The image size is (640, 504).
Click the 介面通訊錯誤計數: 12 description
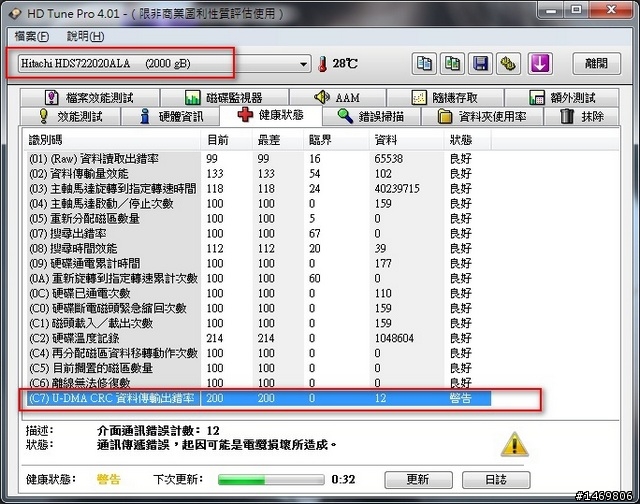[x=158, y=431]
